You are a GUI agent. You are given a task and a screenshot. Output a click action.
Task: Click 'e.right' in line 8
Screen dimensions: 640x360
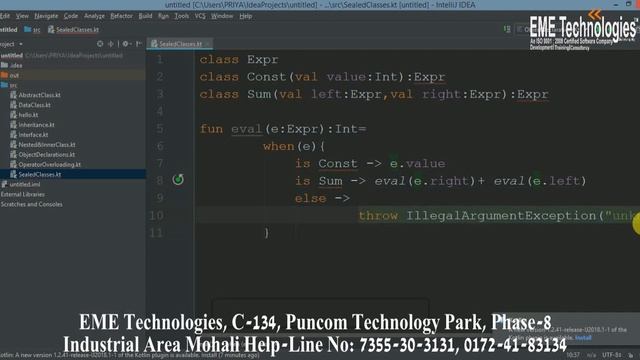coord(441,181)
